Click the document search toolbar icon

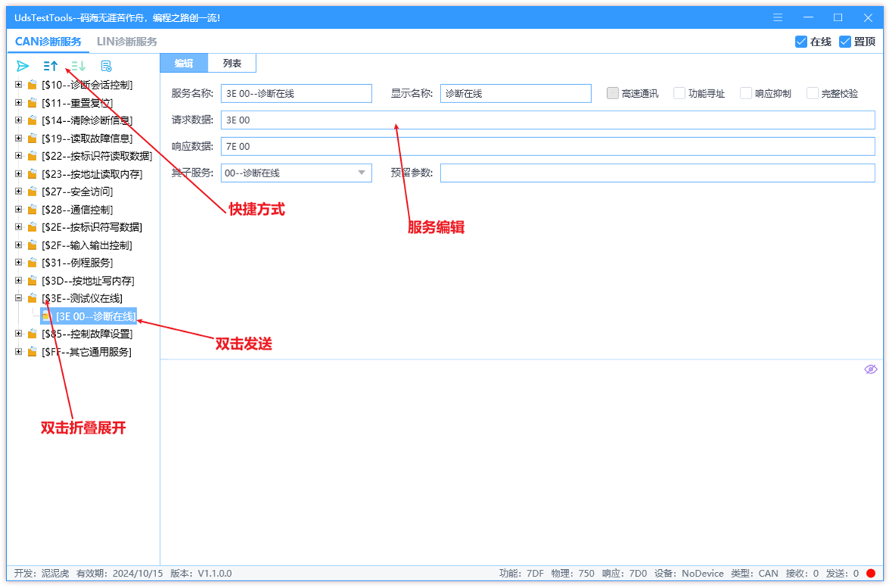coord(106,66)
